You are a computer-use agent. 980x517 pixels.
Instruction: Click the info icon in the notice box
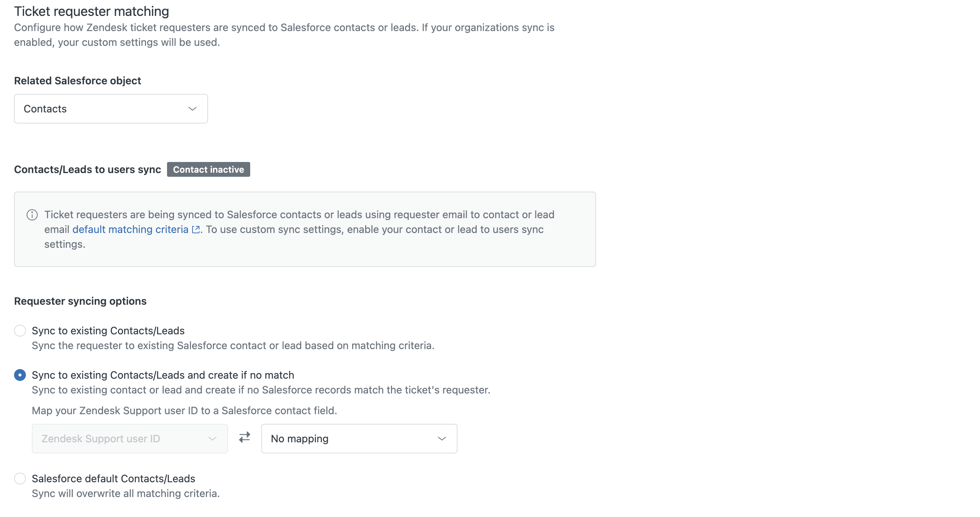32,215
